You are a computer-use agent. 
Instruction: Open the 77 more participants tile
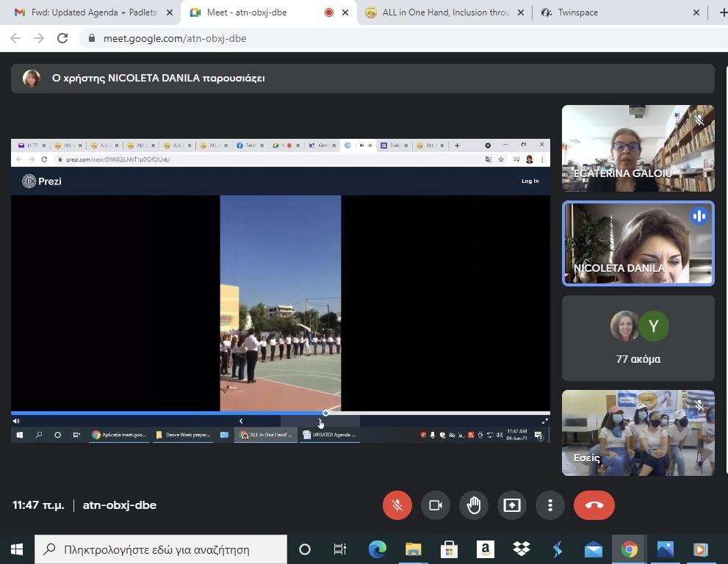point(638,338)
